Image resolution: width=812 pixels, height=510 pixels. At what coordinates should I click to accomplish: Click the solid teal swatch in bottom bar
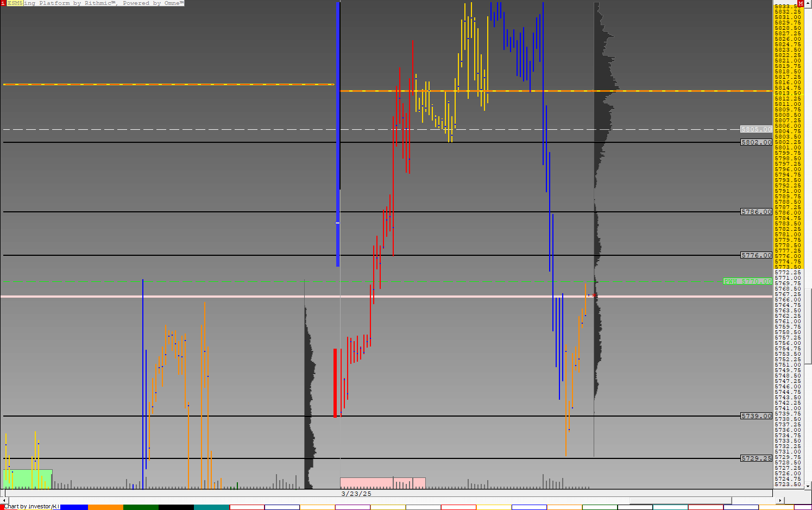tap(211, 507)
